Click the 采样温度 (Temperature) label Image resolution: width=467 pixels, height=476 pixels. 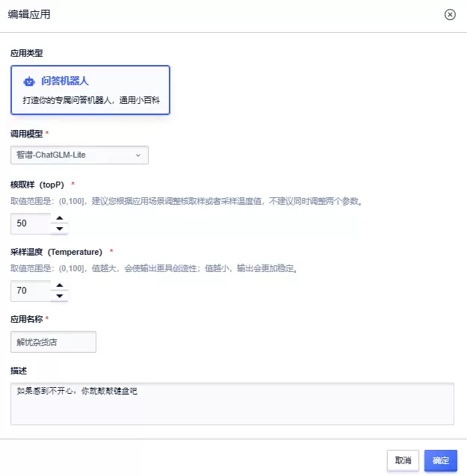[57, 252]
